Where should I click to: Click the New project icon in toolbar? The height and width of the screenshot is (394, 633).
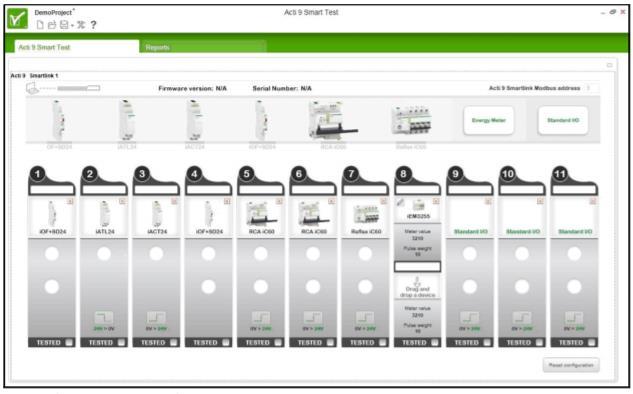coord(40,25)
